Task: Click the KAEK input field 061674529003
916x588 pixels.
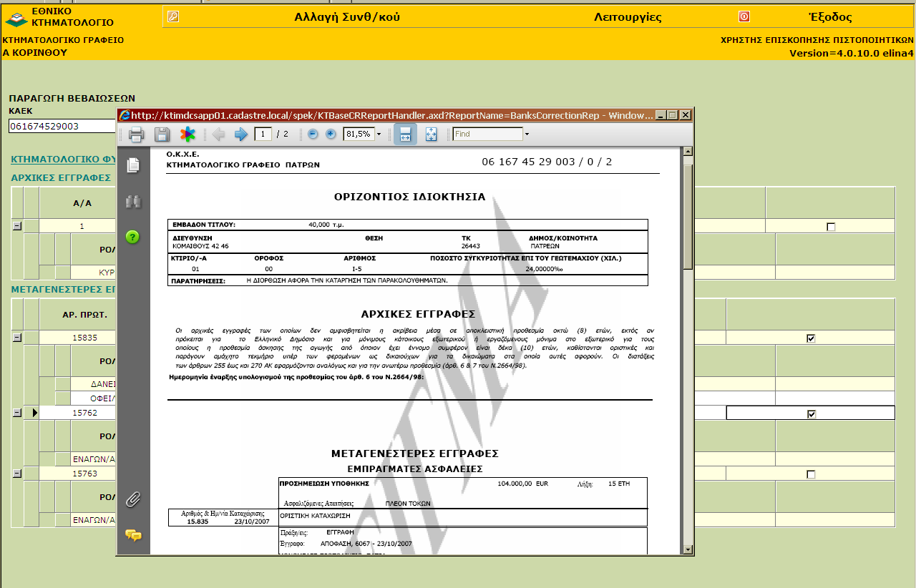Action: click(62, 126)
